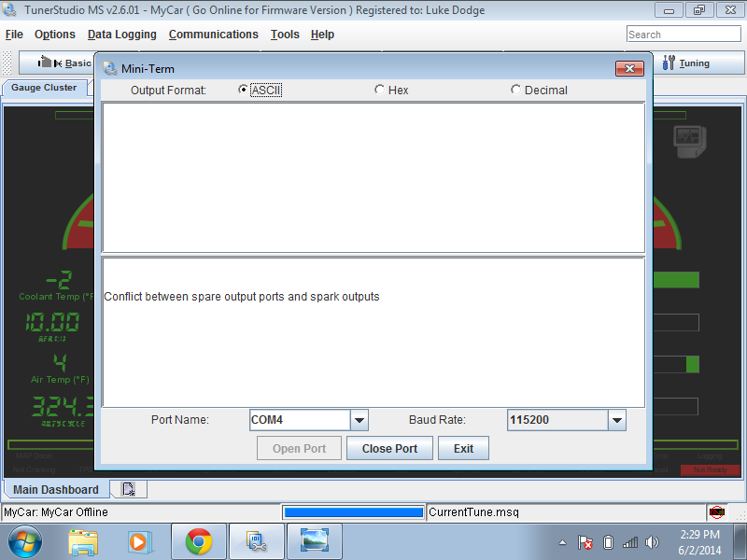Click the volume speaker tray icon

tap(652, 542)
